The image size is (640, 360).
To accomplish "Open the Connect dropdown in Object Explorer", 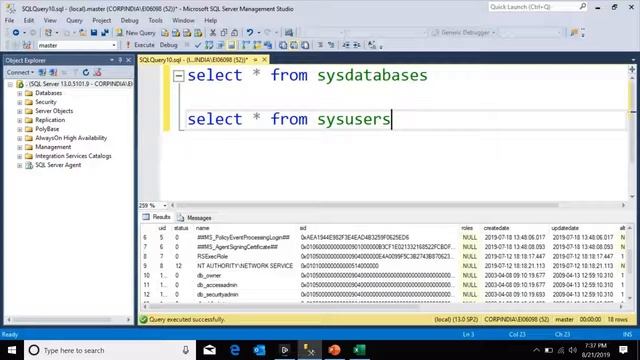I will tap(20, 72).
